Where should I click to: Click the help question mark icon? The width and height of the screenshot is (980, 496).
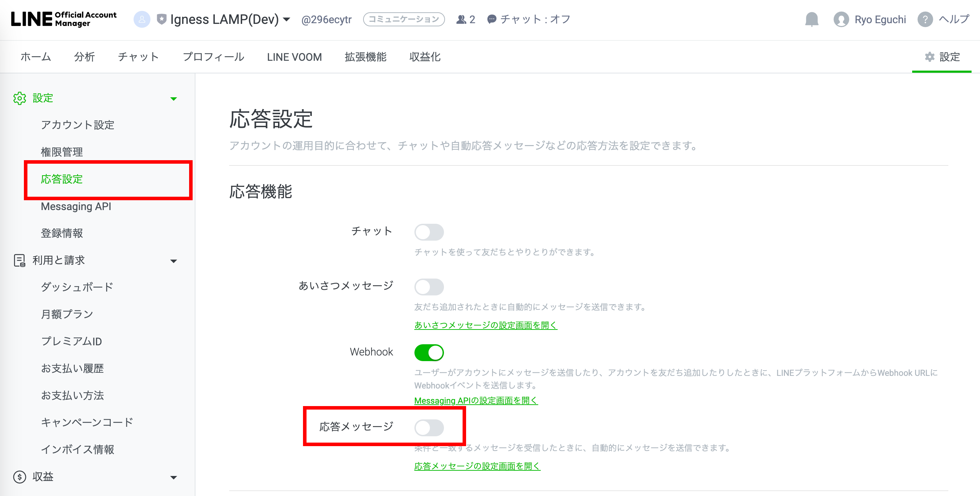pos(925,19)
